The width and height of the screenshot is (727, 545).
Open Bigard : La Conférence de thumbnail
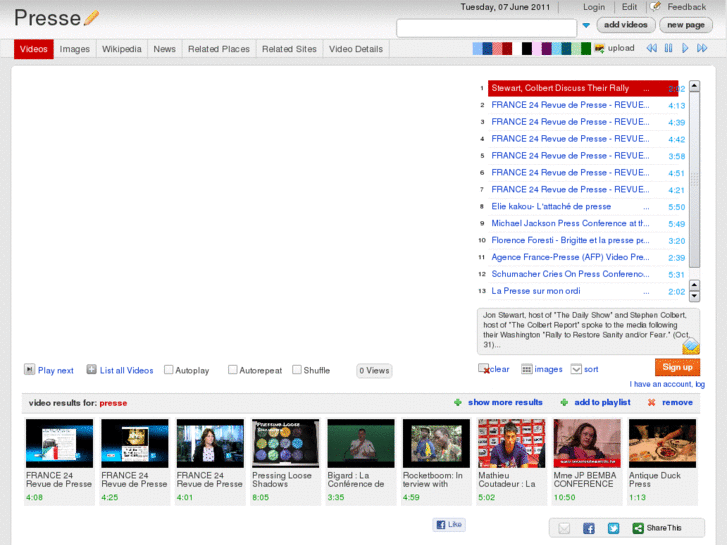pos(361,443)
